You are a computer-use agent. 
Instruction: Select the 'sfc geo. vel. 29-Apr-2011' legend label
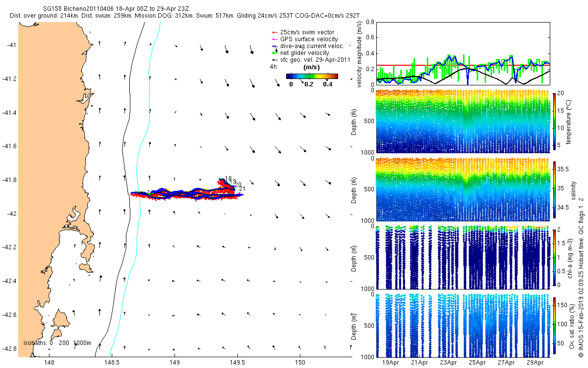[315, 59]
